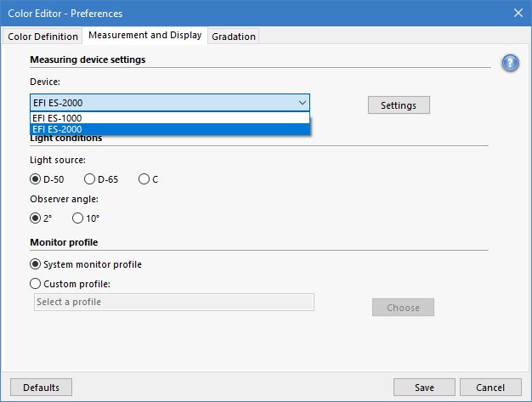Screen dimensions: 532x402
Task: Click the Light source label
Action: [x=58, y=160]
